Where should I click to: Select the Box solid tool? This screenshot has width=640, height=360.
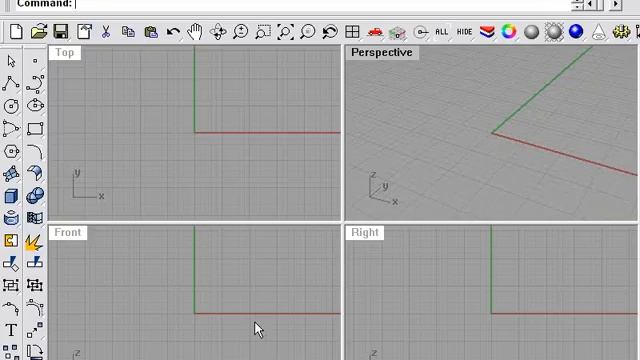(x=11, y=196)
